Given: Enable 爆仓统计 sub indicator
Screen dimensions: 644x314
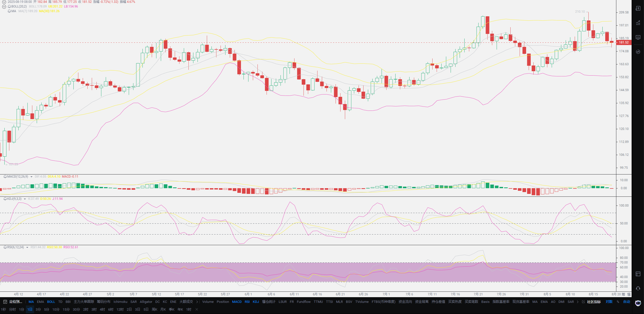Looking at the screenshot, I should point(269,302).
